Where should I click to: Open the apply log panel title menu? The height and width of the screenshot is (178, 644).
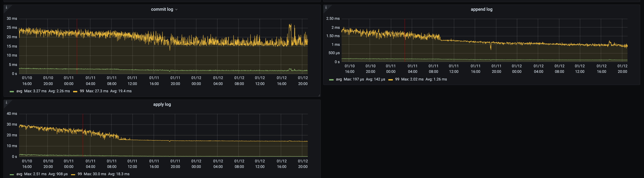point(162,104)
